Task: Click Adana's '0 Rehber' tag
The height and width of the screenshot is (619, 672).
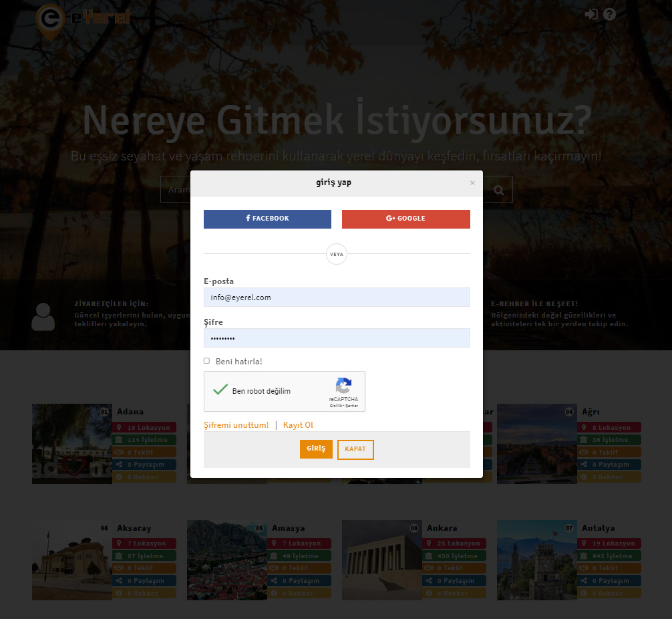Action: pos(144,477)
